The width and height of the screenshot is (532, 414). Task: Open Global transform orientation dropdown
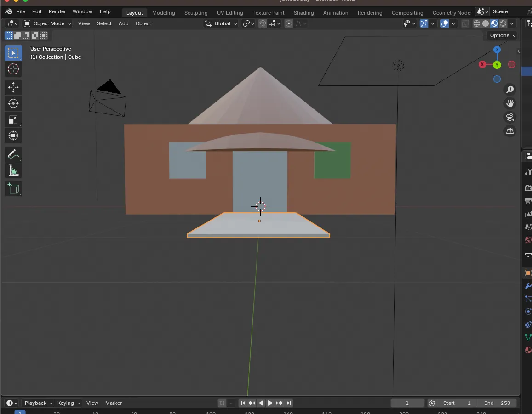222,23
